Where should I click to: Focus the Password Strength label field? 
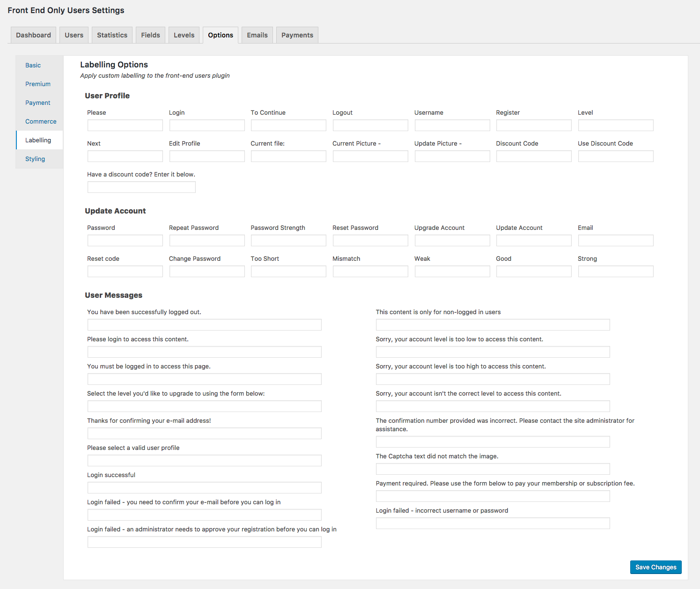point(288,240)
